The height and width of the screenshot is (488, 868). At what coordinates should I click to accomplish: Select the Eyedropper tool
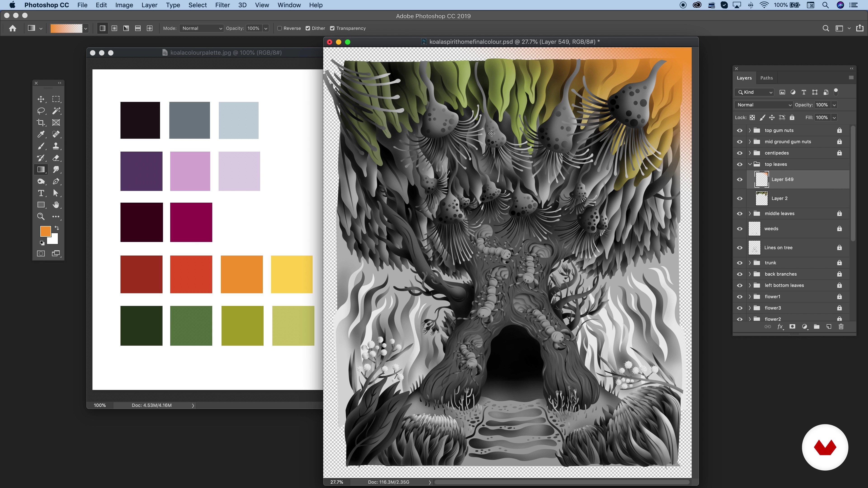click(41, 134)
